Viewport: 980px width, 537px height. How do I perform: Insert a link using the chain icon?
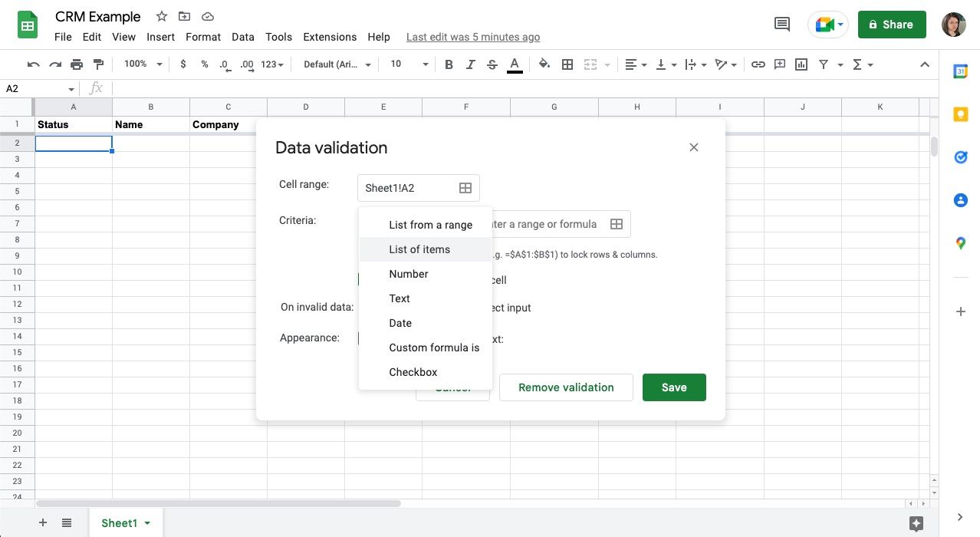(758, 64)
